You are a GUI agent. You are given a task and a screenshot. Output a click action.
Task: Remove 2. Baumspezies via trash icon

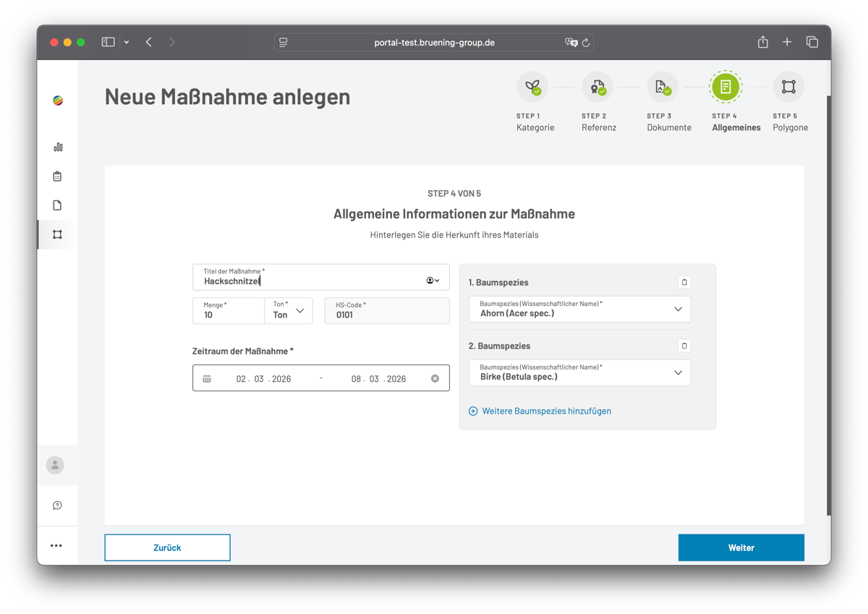pos(684,346)
